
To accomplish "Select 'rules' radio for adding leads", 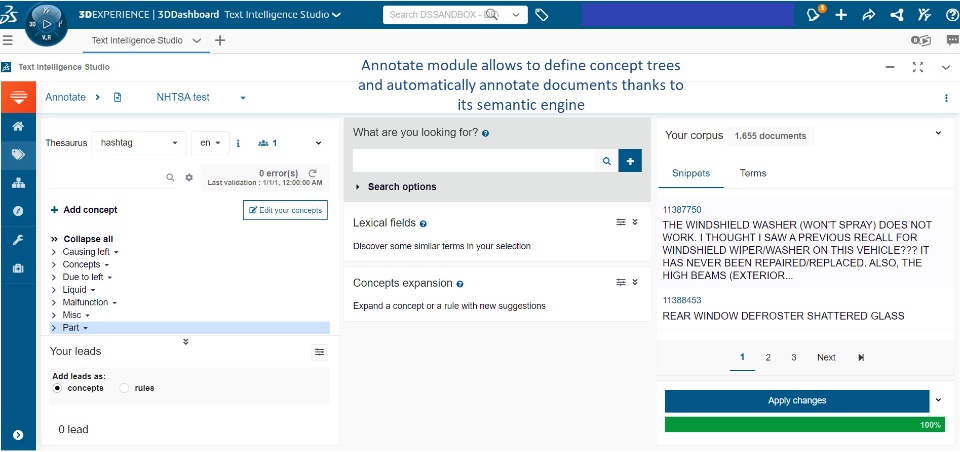I will click(124, 388).
